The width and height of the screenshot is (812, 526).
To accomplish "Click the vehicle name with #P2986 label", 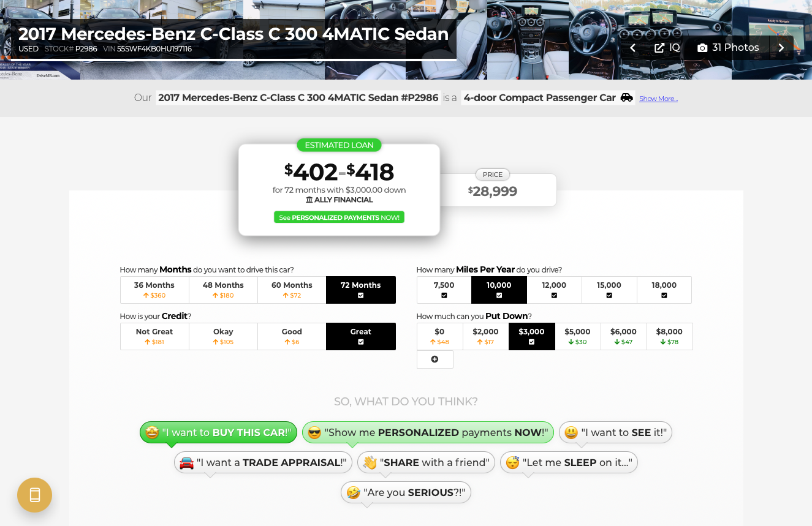I will (298, 97).
